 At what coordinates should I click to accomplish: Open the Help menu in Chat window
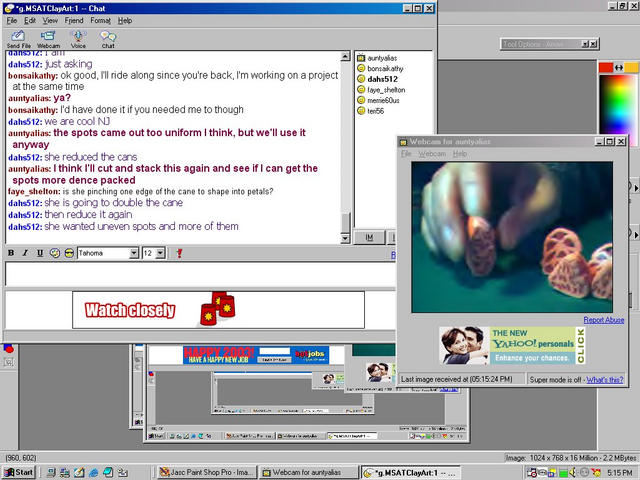tap(125, 20)
